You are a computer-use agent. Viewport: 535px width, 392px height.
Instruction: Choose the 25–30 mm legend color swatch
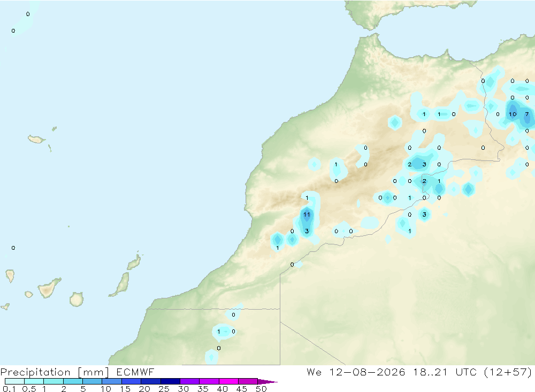point(170,381)
